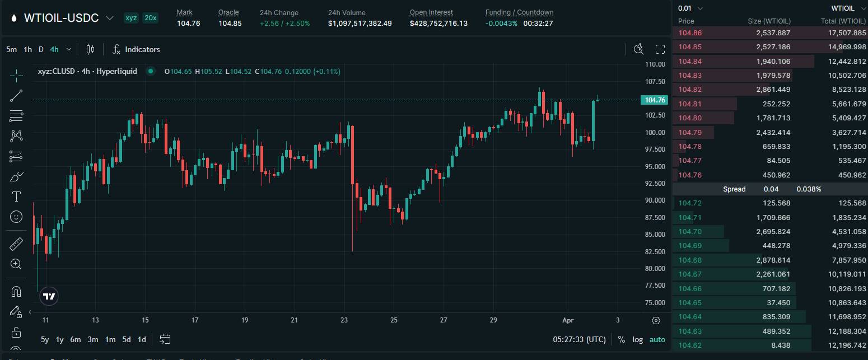868x360 pixels.
Task: Select the brush drawing tool
Action: 16,176
